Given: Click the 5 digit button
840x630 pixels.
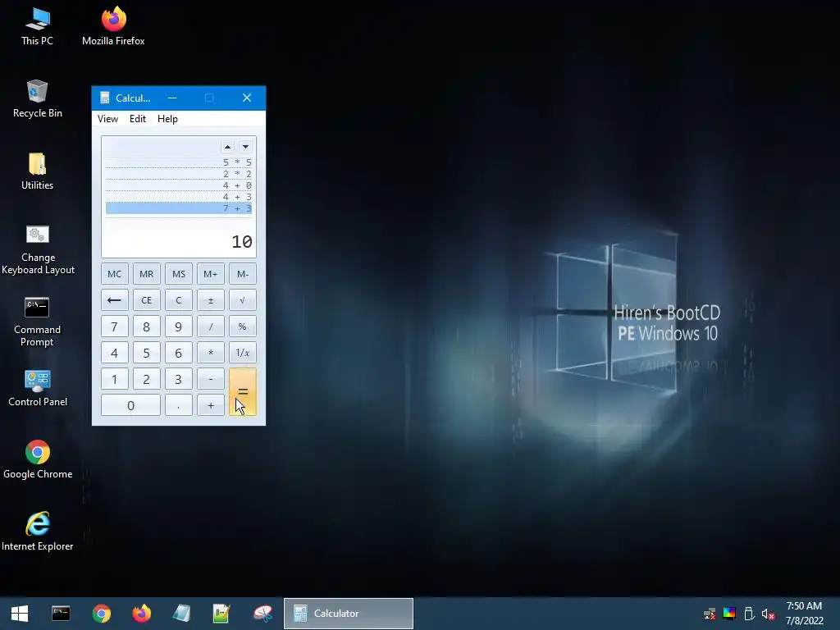Looking at the screenshot, I should tap(146, 353).
